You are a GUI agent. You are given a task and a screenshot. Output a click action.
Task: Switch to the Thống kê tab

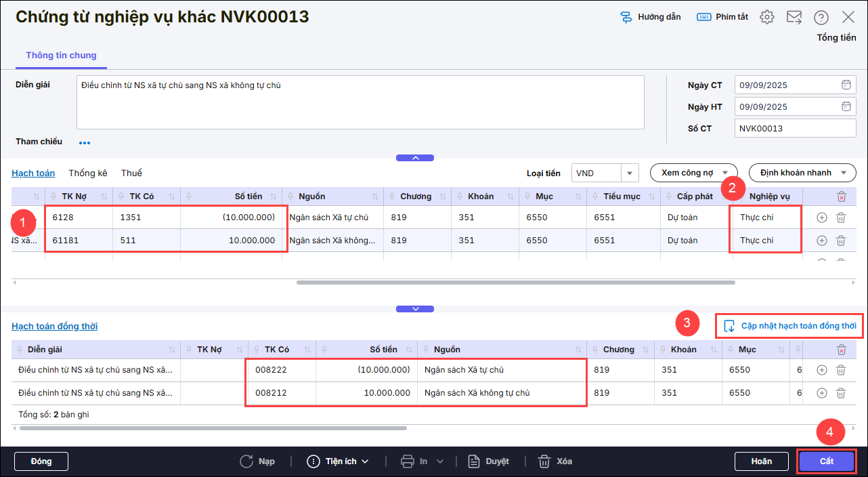88,173
